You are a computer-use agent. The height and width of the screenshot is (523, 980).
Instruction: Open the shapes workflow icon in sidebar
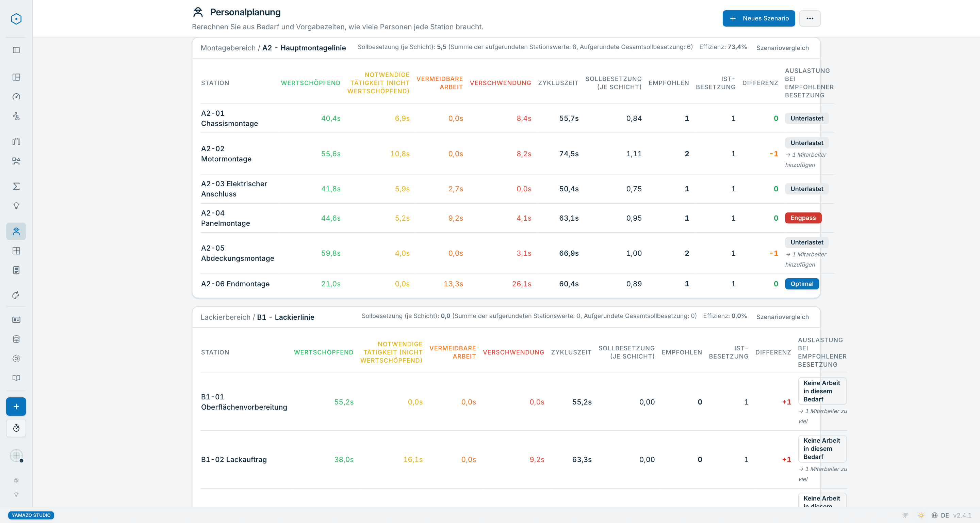16,161
